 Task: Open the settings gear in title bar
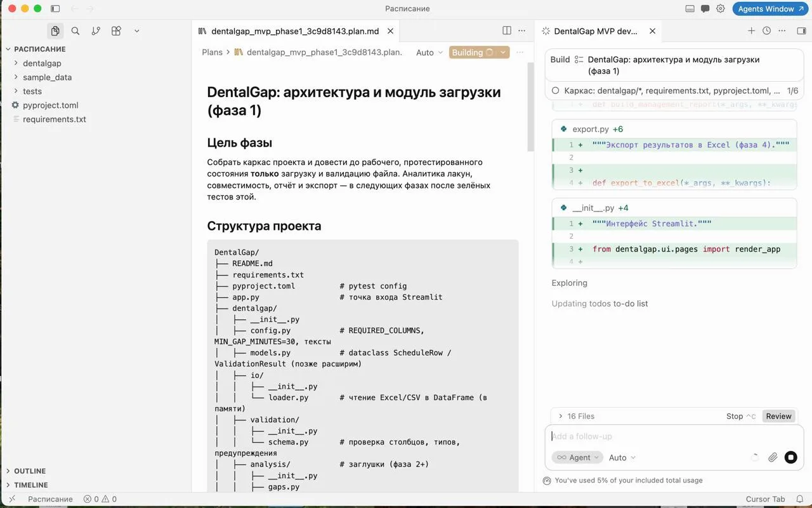[x=721, y=9]
